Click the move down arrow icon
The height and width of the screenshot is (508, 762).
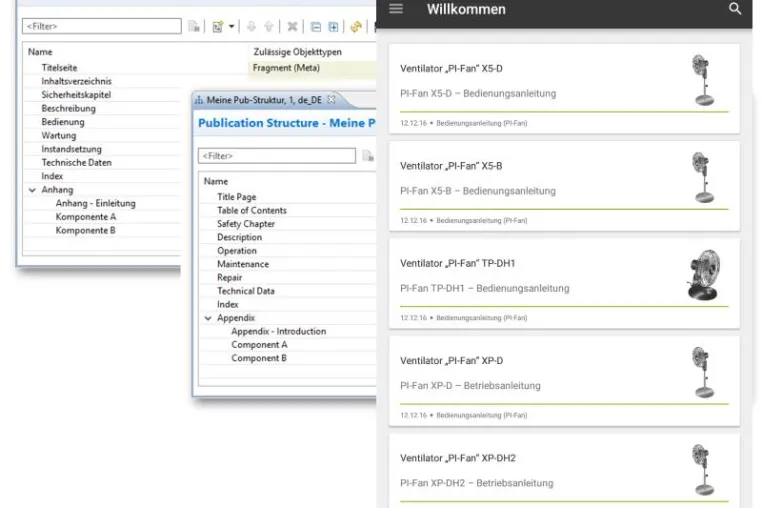pos(251,27)
